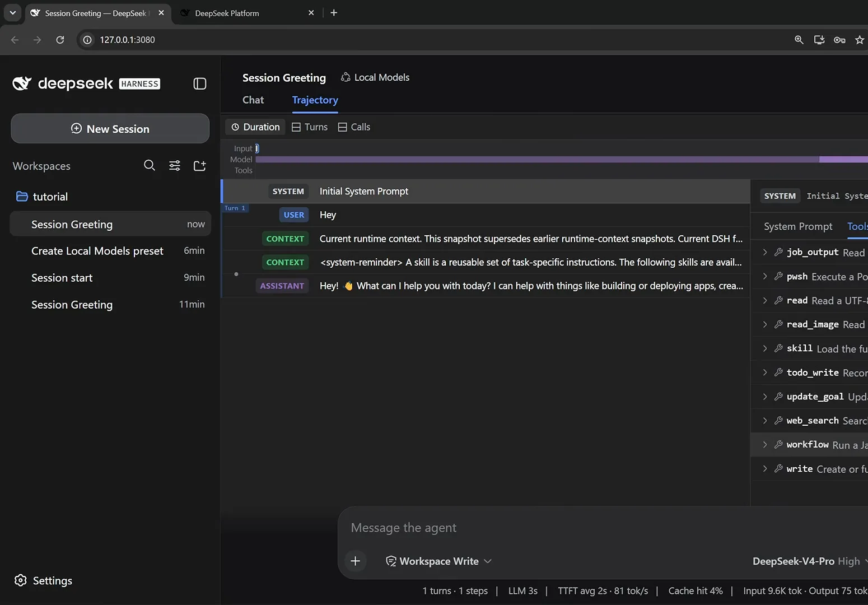Click the Cache hit 4% status entry
868x605 pixels.
[x=695, y=591]
